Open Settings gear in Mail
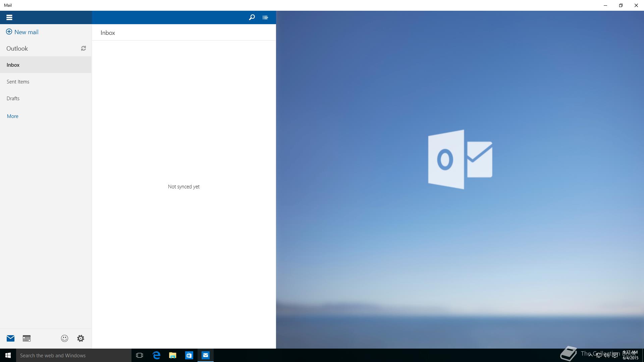This screenshot has height=362, width=644. [x=80, y=338]
